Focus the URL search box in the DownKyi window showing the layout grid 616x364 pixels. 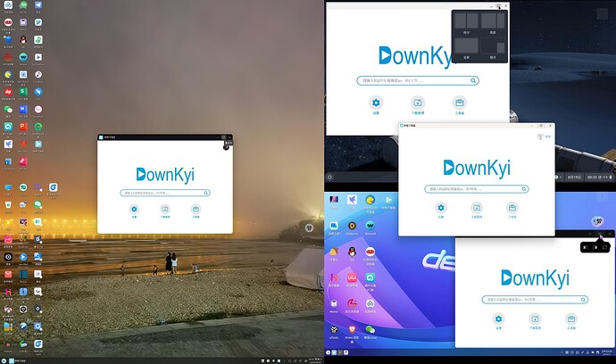(x=418, y=80)
